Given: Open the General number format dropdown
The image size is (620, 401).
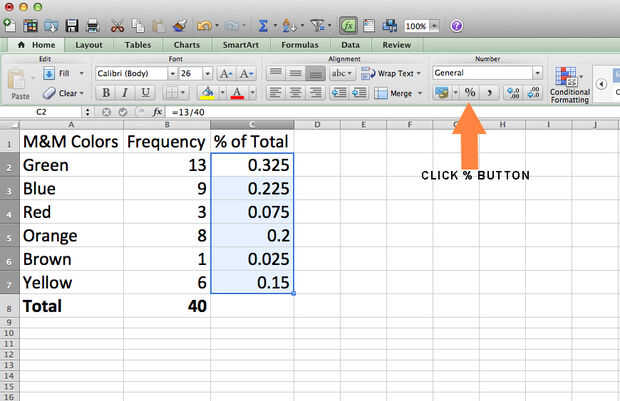Looking at the screenshot, I should click(x=537, y=73).
